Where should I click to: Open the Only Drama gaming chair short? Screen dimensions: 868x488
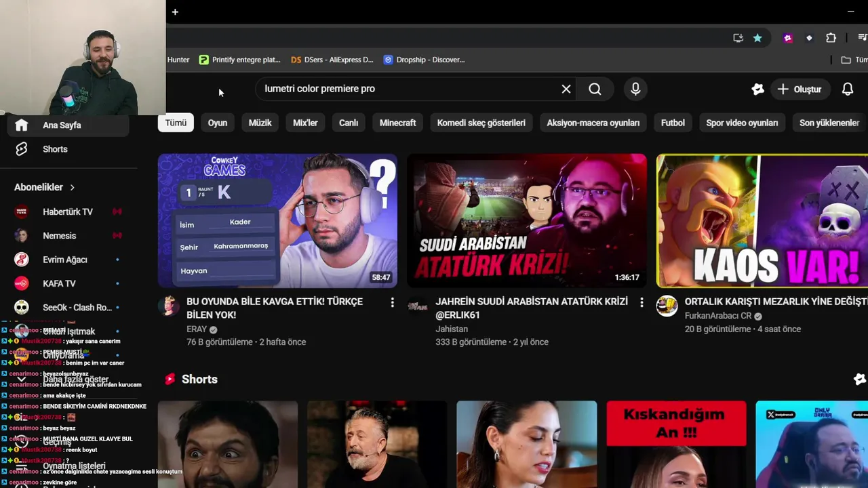pos(812,445)
